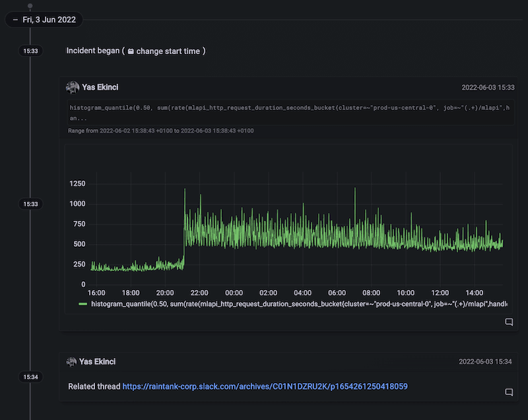Click Yas Ekinci's avatar on the second message
This screenshot has height=420, width=528.
(71, 361)
